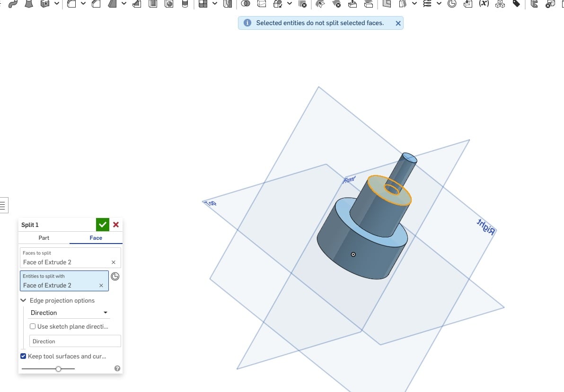This screenshot has height=392, width=564.
Task: Confirm Split 1 with green checkmark
Action: [103, 225]
